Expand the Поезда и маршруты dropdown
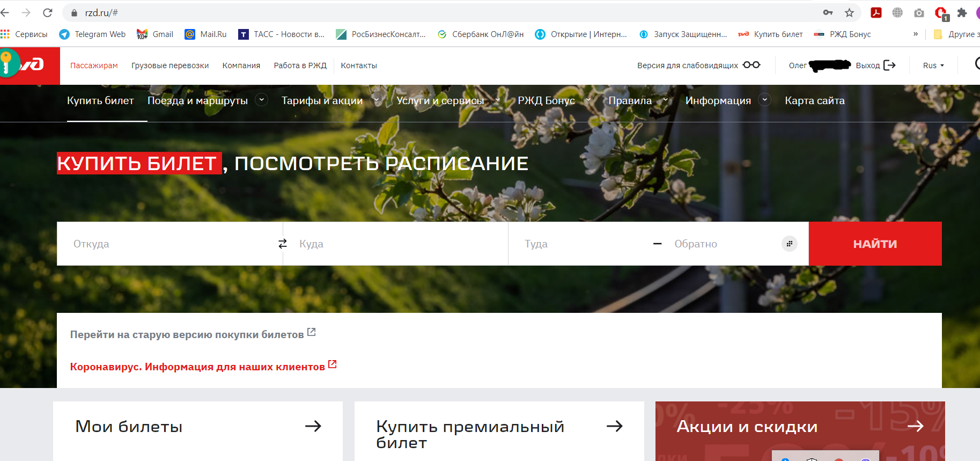 (262, 100)
